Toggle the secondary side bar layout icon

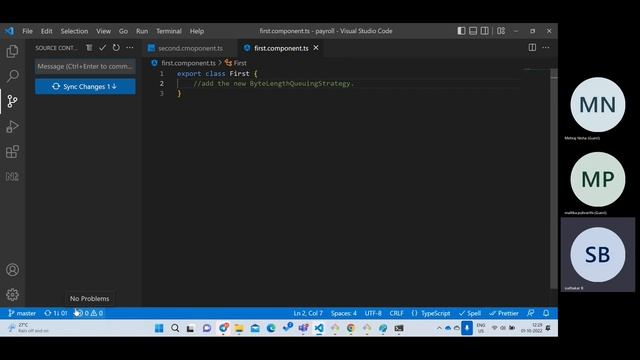tap(484, 31)
